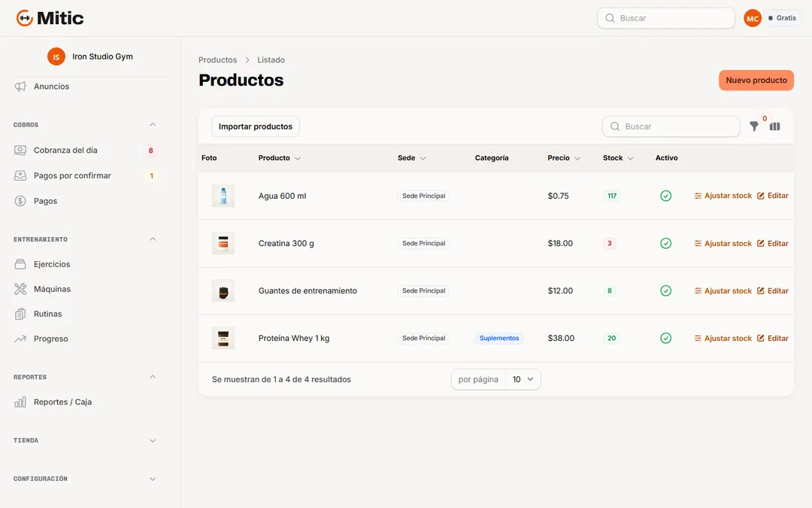The width and height of the screenshot is (812, 508).
Task: Edit the Guantes de entrenamiento product
Action: (773, 291)
